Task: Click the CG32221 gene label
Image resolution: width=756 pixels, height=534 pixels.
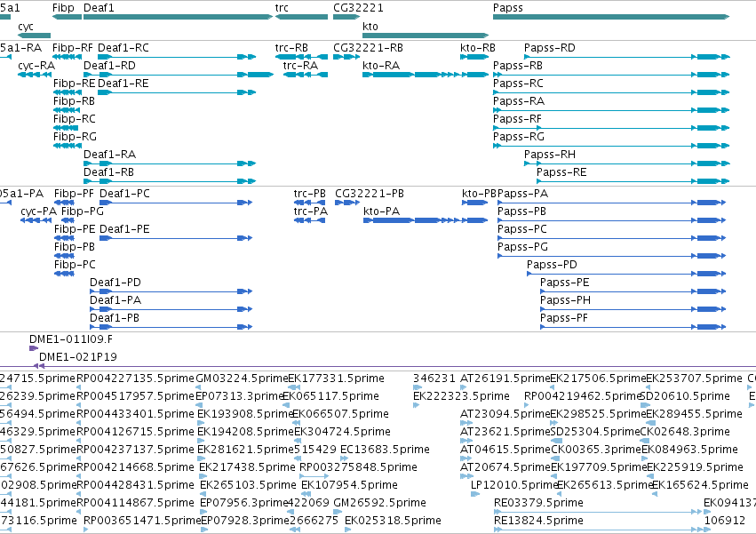Action: pyautogui.click(x=358, y=8)
